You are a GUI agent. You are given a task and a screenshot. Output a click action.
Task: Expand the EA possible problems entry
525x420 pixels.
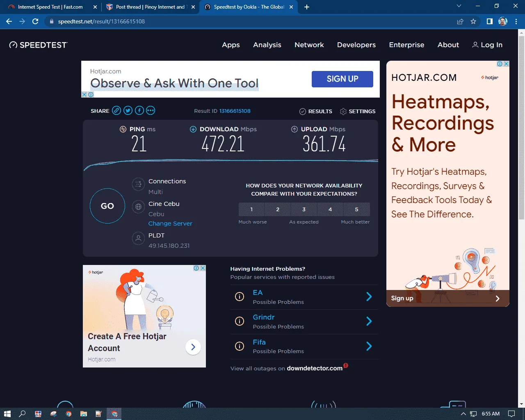369,297
